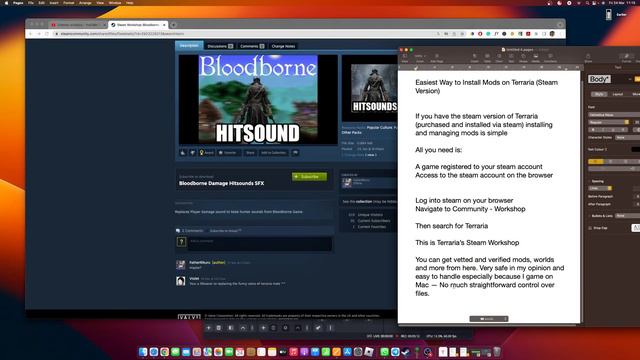
Task: Open Insert in Pages toolbar
Action: click(x=475, y=58)
